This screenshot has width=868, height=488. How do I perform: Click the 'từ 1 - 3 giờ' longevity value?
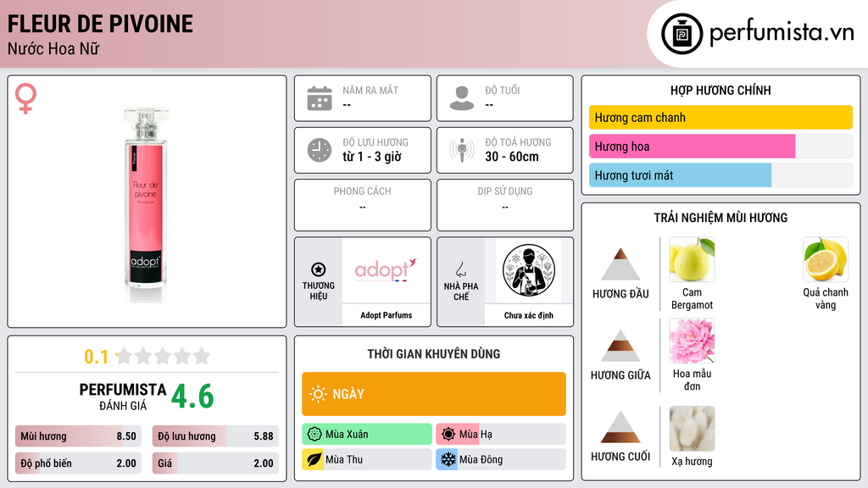(372, 157)
